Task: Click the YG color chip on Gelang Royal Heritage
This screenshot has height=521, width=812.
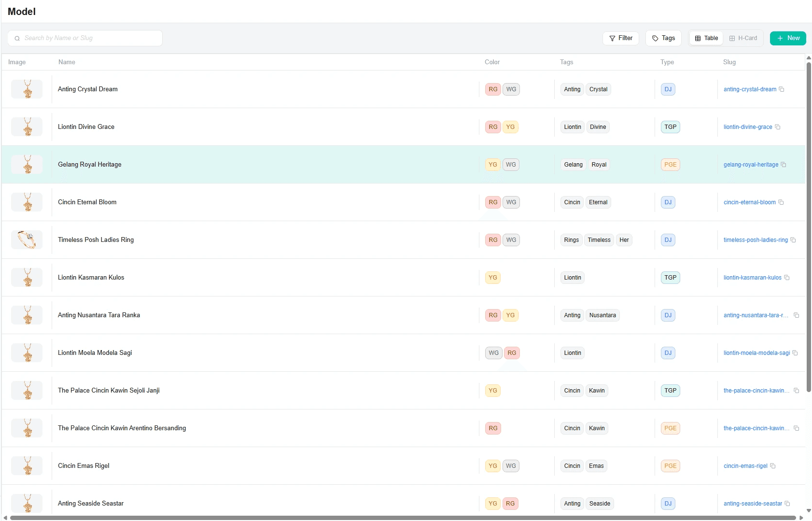Action: [x=492, y=165]
